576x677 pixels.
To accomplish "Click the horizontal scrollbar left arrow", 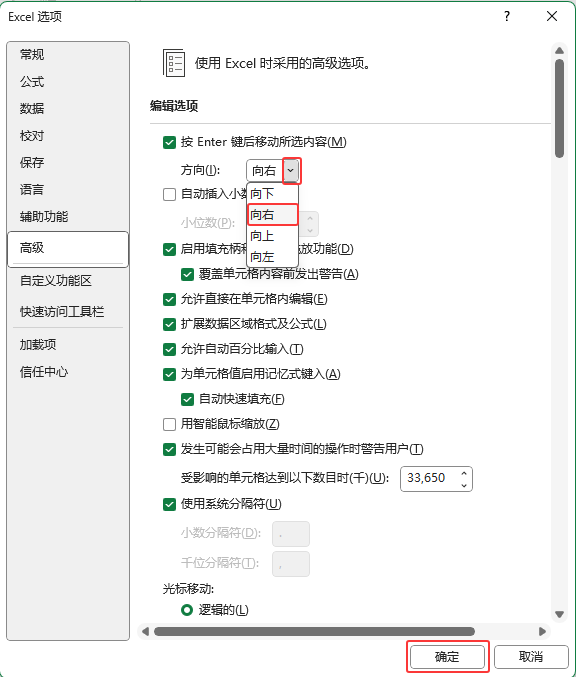I will (146, 632).
